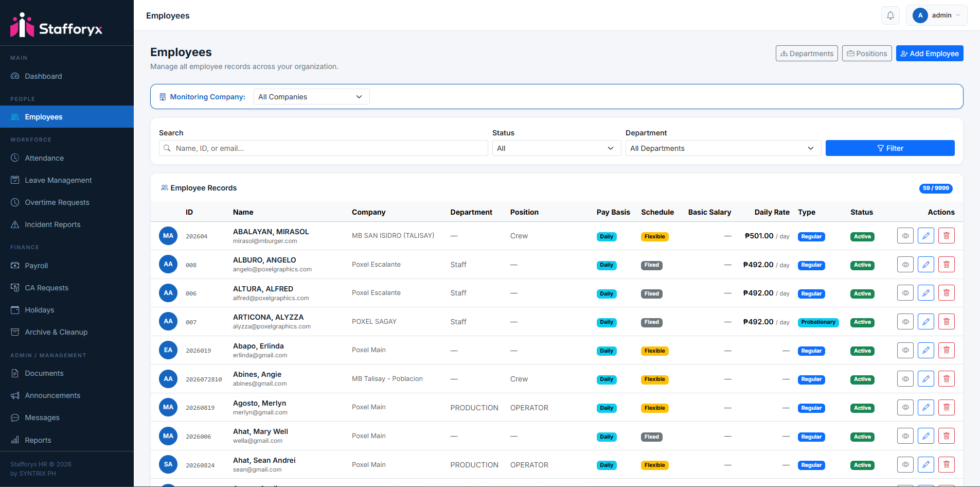Edit ALBURO, ANGELO with the pencil icon
Image resolution: width=980 pixels, height=487 pixels.
[926, 265]
